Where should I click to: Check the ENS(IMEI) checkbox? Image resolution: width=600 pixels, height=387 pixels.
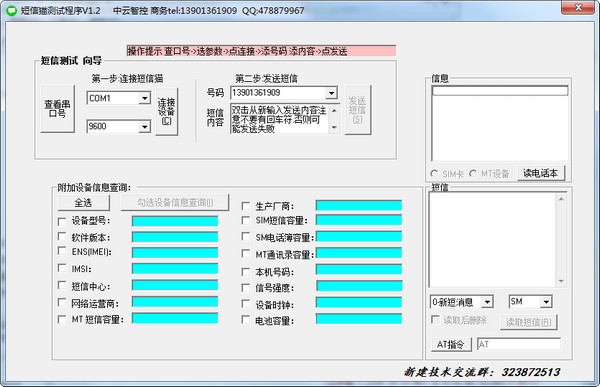[x=62, y=251]
